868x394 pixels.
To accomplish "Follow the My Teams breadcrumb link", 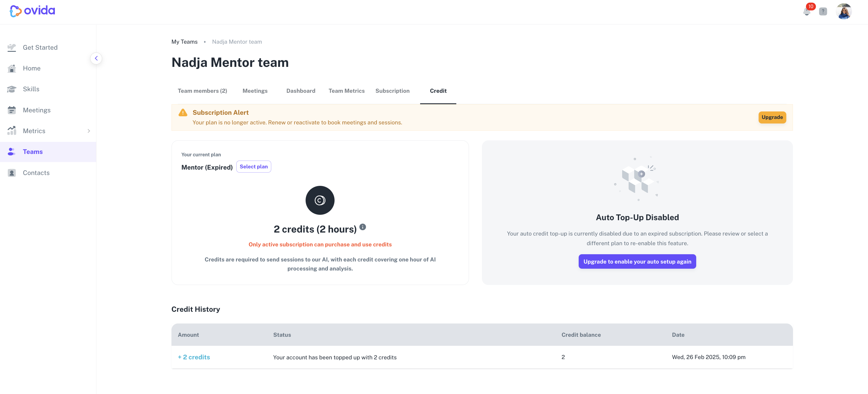I will pos(184,42).
